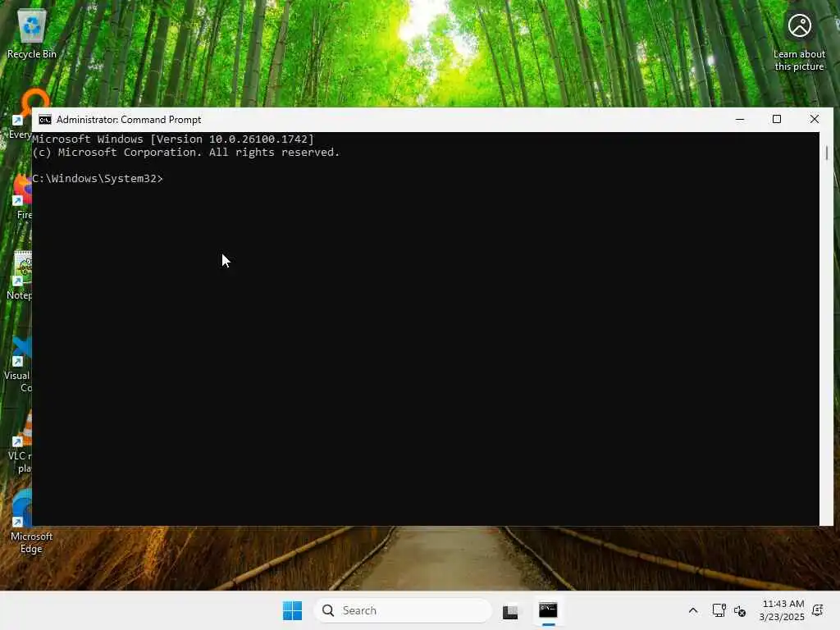Open the notifications bell icon
The height and width of the screenshot is (630, 840).
pyautogui.click(x=818, y=610)
